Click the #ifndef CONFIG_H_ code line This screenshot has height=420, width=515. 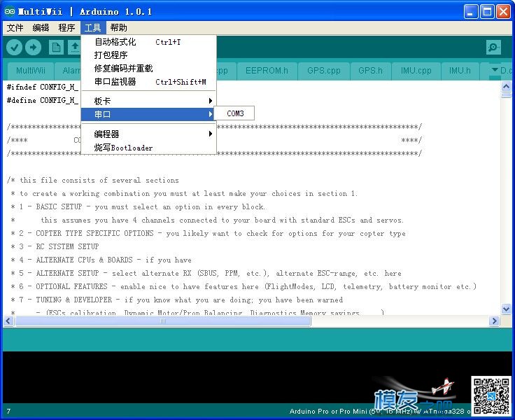pos(43,87)
